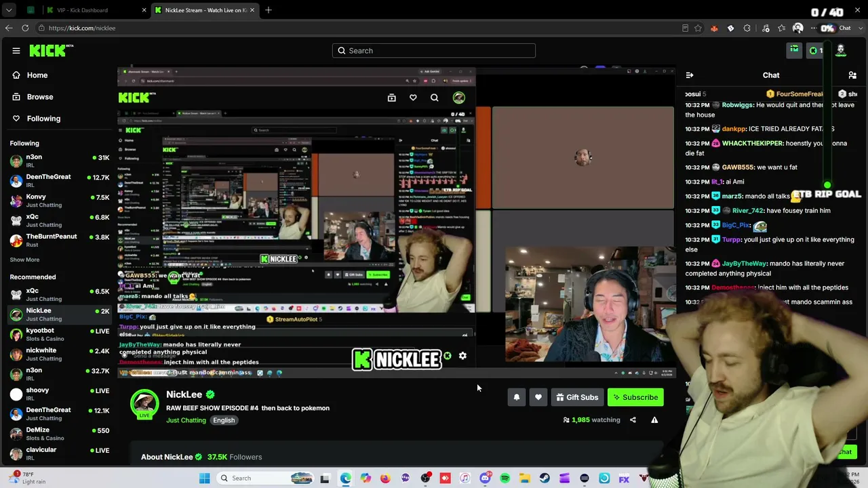Open TheBurntPeanut Rust stream
Viewport: 868px width, 488px height.
60,240
